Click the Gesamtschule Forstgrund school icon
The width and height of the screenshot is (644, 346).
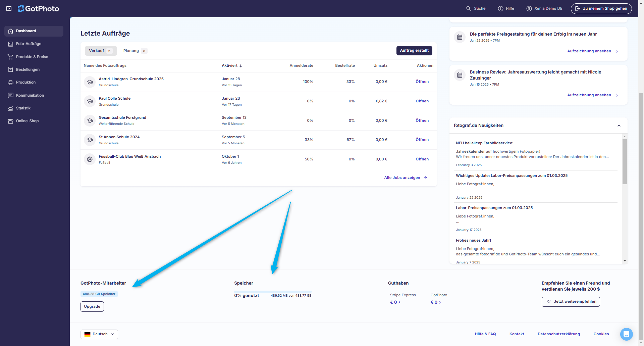pos(90,120)
